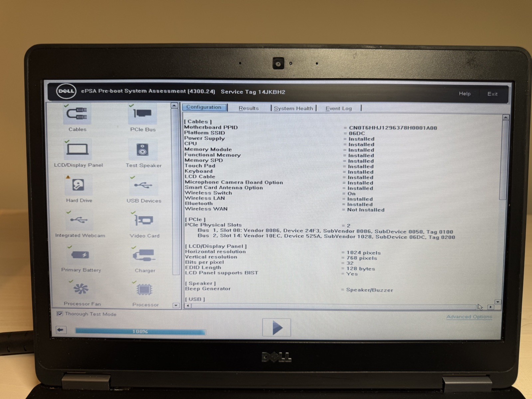
Task: Click the 100% progress bar
Action: pyautogui.click(x=140, y=331)
